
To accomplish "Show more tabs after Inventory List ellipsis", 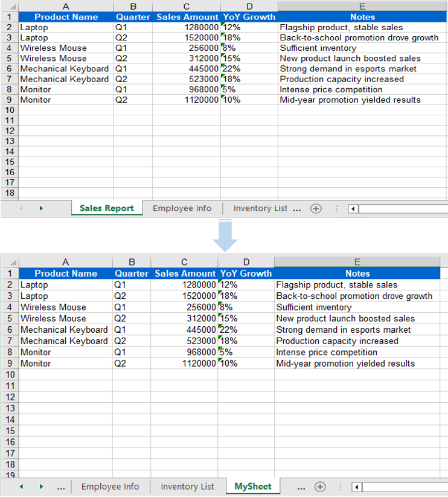I will [x=297, y=209].
